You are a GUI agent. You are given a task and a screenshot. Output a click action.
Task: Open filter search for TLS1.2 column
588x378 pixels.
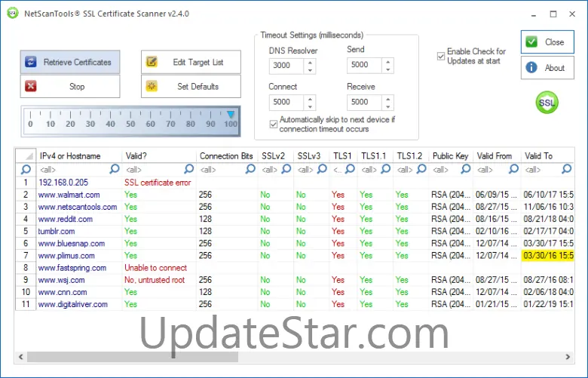(421, 169)
